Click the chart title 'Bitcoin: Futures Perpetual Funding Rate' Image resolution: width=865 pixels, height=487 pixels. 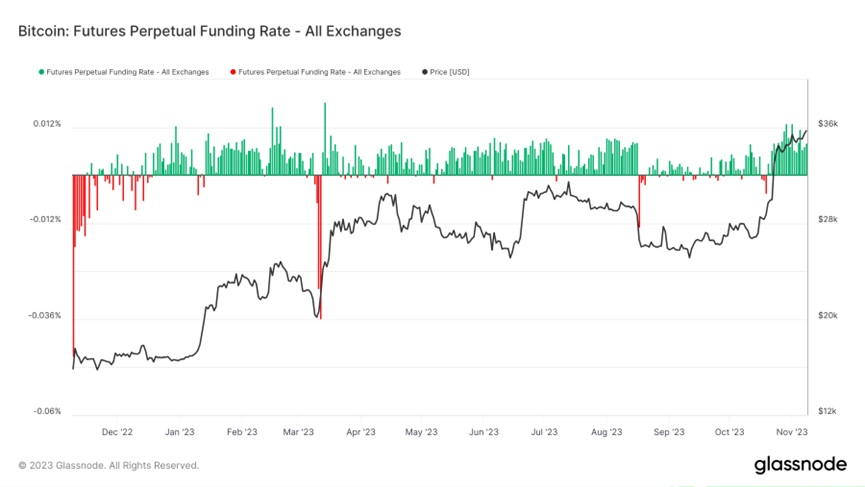(209, 31)
